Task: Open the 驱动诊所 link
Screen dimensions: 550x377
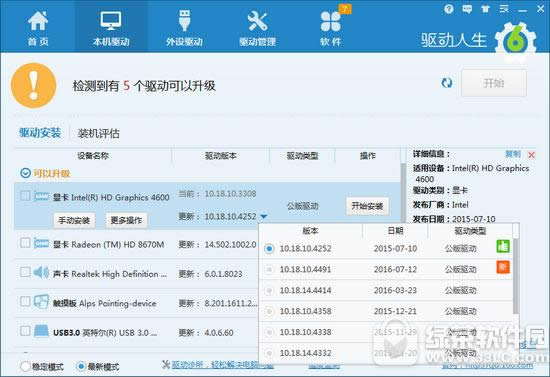Action: click(x=222, y=365)
